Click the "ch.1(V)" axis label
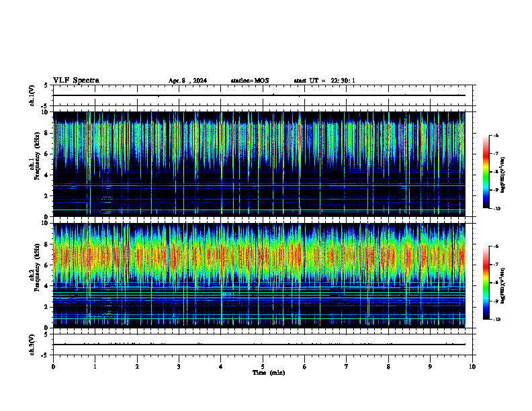The image size is (532, 411). click(32, 95)
